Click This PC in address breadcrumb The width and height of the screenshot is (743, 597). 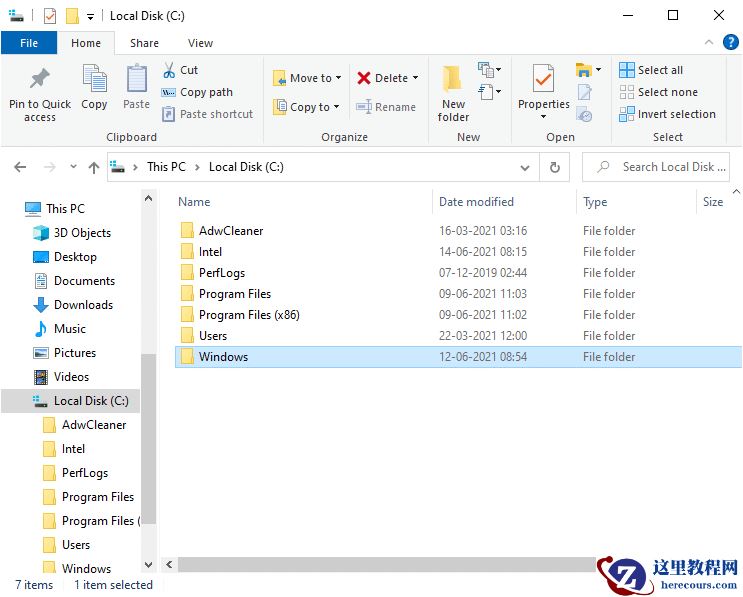point(166,167)
